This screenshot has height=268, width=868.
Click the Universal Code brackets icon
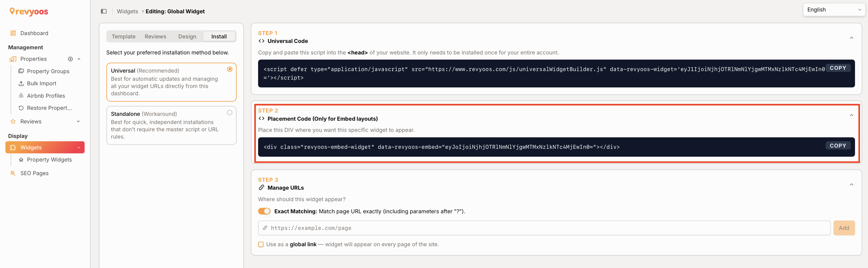click(261, 41)
